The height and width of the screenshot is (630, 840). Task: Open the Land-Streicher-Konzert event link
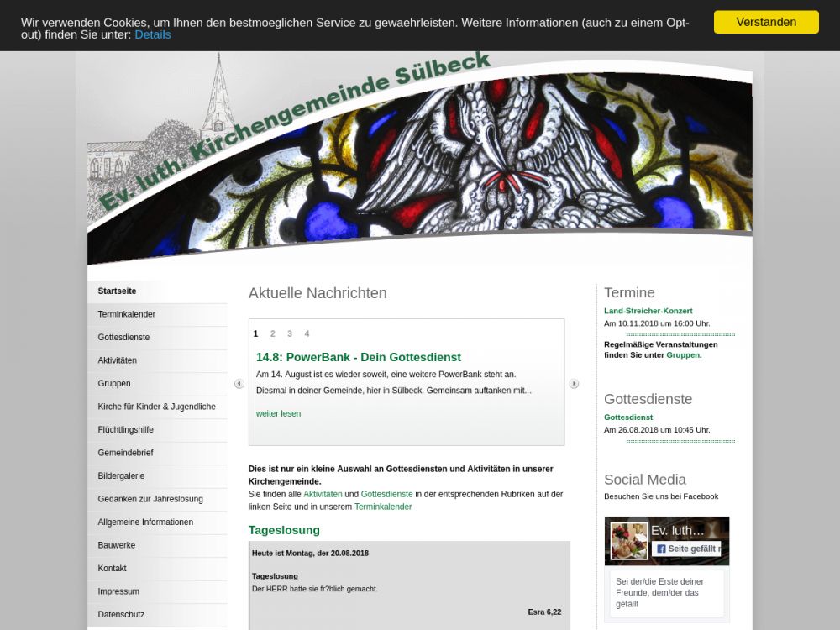(648, 311)
